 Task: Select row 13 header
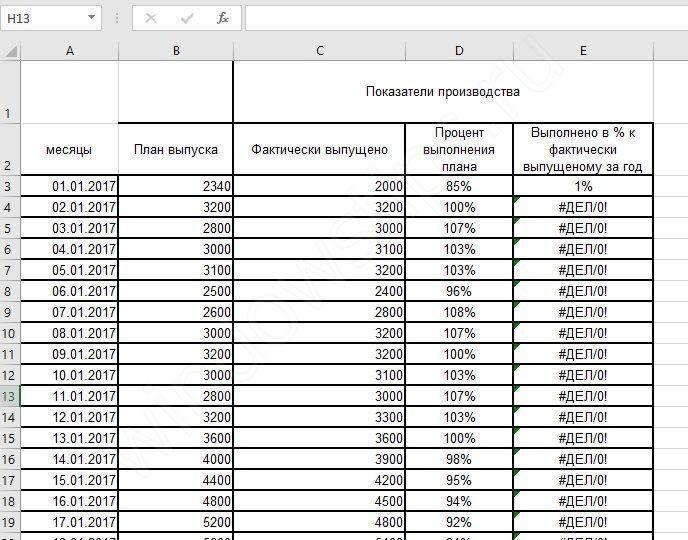click(x=10, y=396)
